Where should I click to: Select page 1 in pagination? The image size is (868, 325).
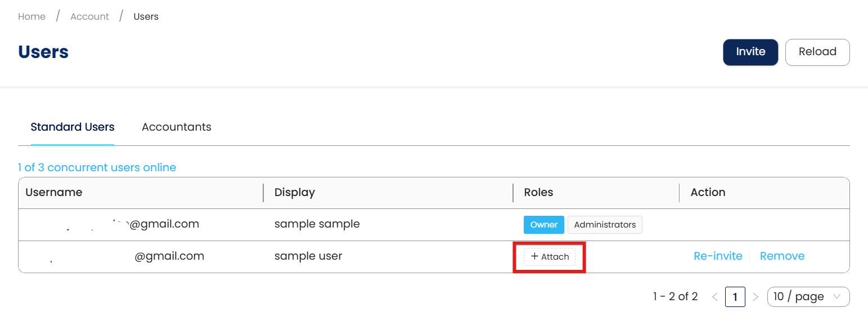pyautogui.click(x=735, y=297)
